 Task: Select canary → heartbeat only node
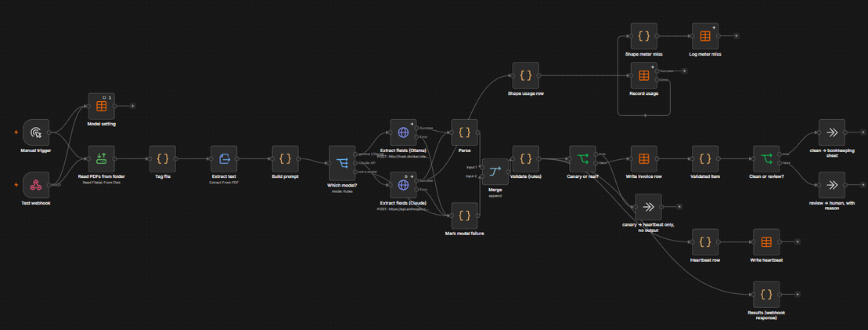[x=648, y=207]
